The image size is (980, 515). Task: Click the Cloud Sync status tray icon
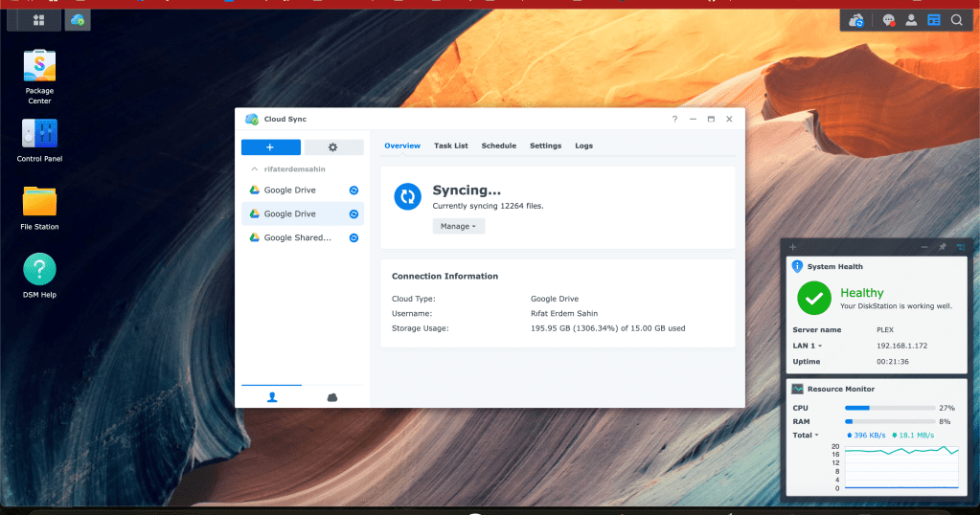pyautogui.click(x=856, y=21)
